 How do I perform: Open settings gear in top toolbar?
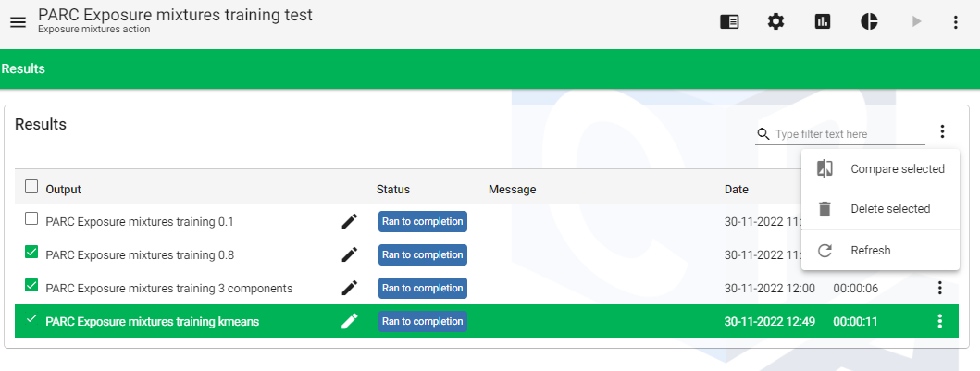pos(775,22)
